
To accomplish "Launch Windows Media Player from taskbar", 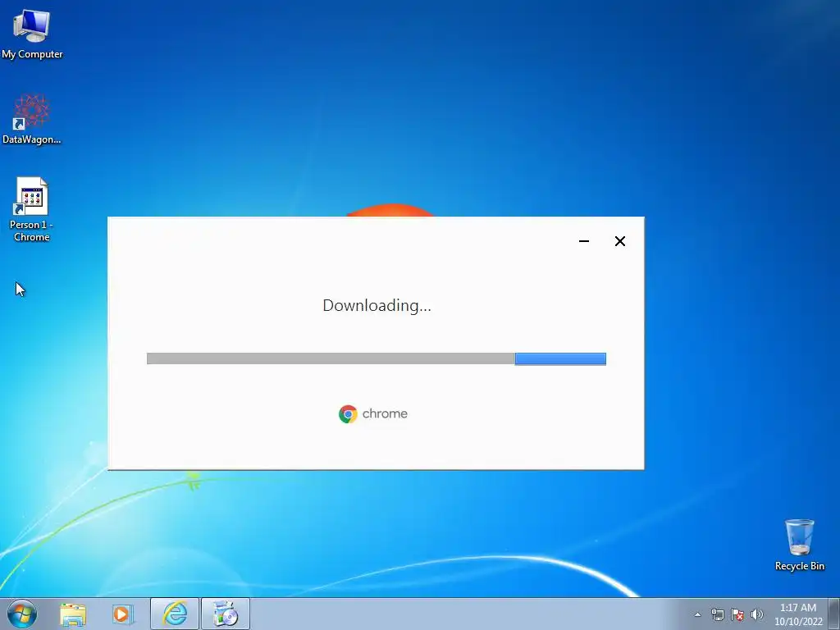I will coord(123,614).
